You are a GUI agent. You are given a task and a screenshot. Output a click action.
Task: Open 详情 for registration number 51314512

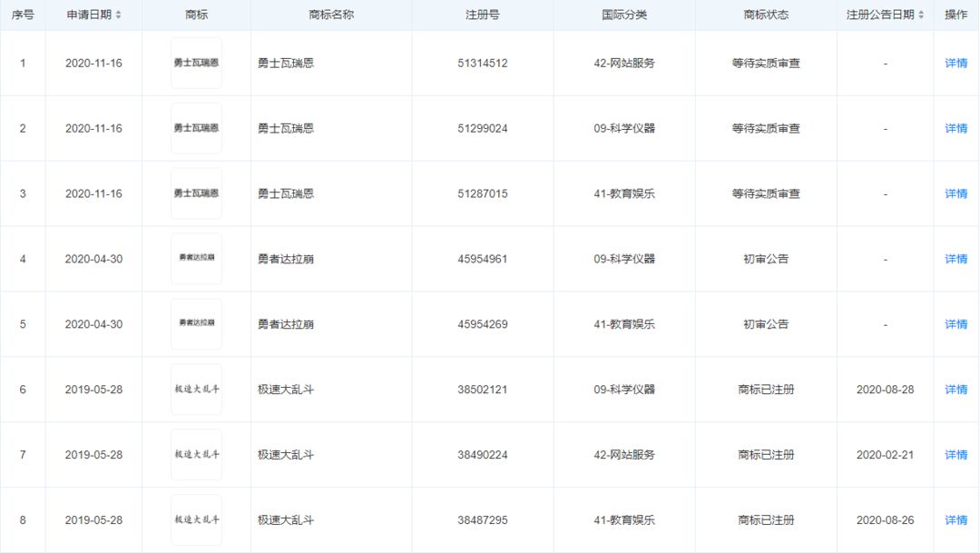tap(955, 64)
